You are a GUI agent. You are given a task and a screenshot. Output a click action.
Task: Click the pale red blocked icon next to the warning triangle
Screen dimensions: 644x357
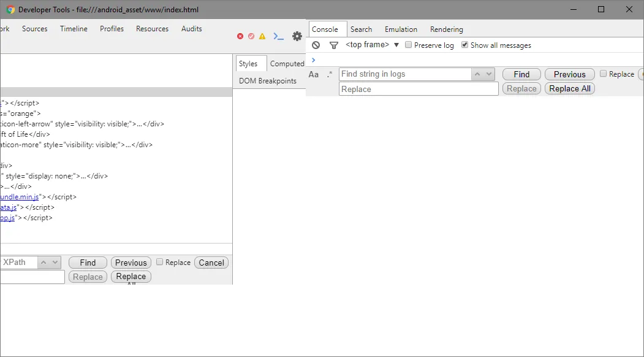point(251,36)
